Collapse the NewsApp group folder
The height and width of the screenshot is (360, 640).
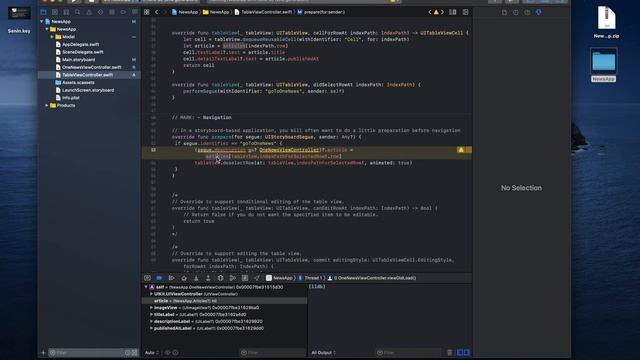47,29
